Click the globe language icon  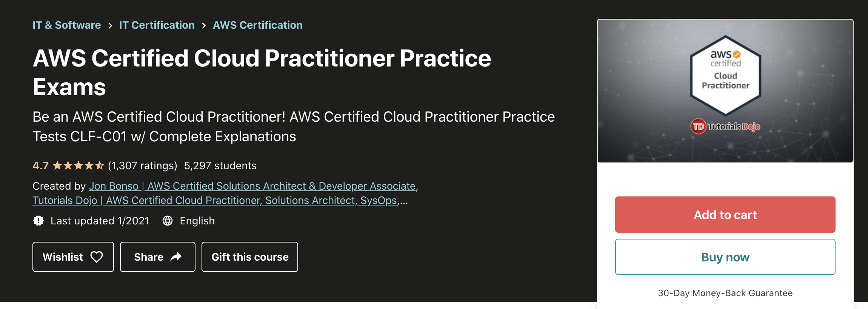pos(168,221)
